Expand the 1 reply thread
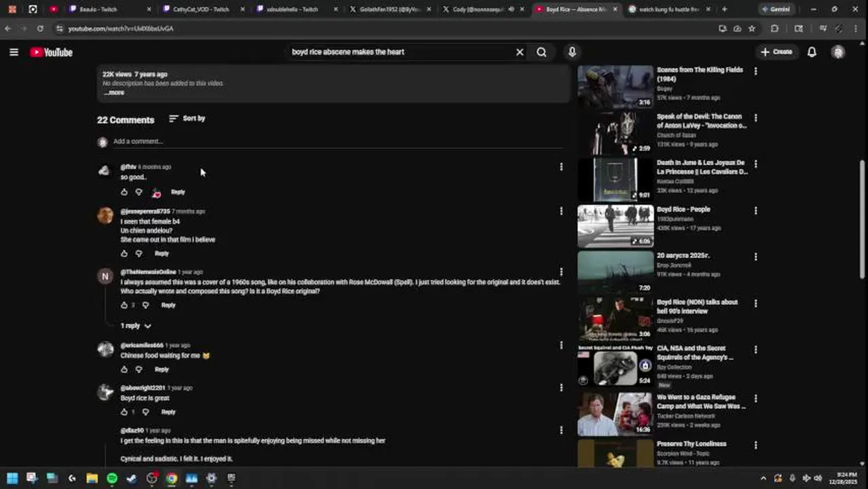The height and width of the screenshot is (489, 868). coord(136,326)
